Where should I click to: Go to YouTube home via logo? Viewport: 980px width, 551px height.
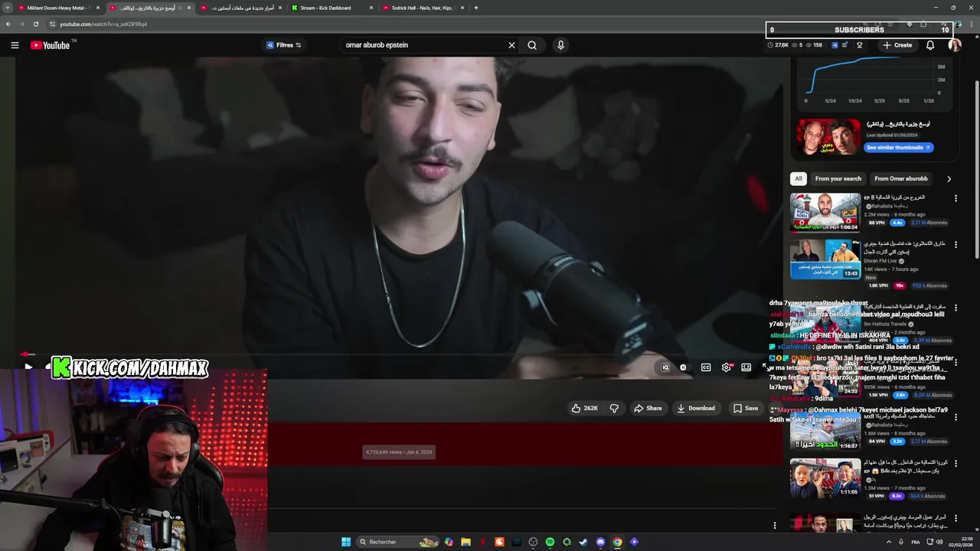coord(51,45)
